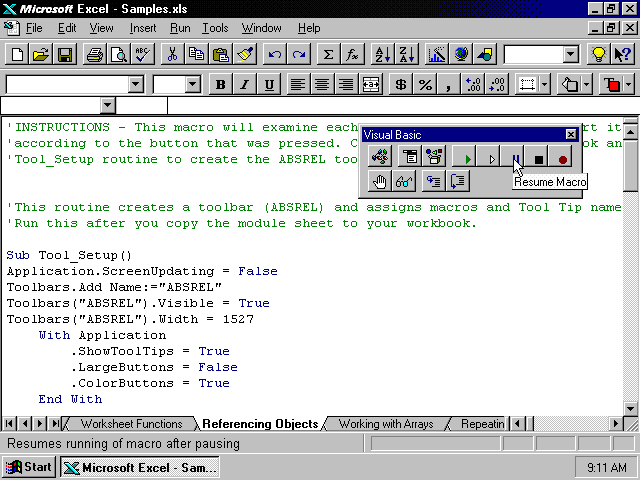Click Center Across Columns icon
This screenshot has height=480, width=640.
(x=370, y=84)
